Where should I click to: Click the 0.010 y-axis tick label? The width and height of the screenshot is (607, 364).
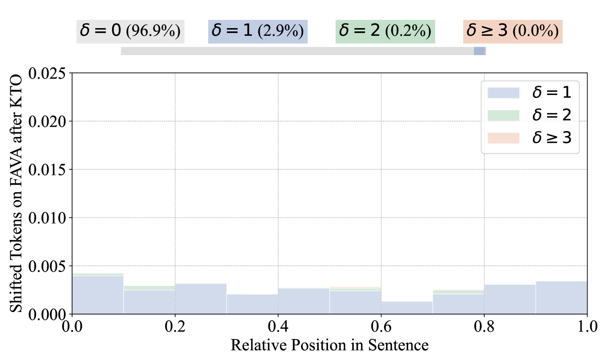[x=47, y=218]
